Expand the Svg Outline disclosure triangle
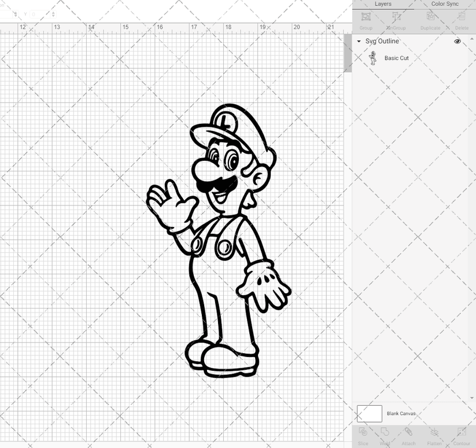 pyautogui.click(x=359, y=41)
